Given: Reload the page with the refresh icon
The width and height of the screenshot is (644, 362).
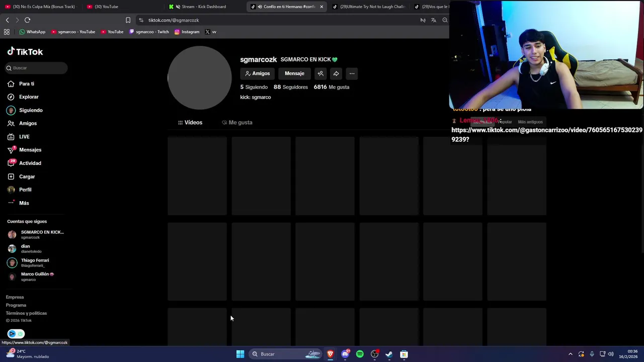Looking at the screenshot, I should tap(28, 20).
